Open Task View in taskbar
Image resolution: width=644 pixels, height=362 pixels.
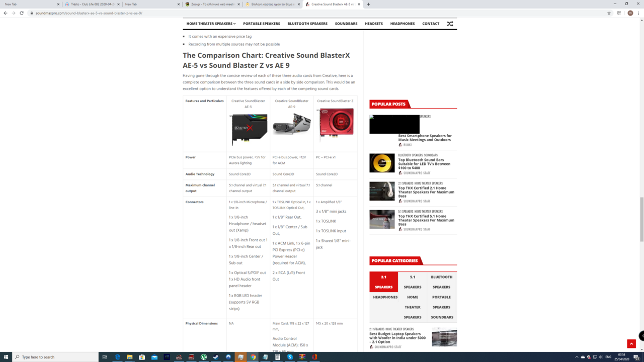105,357
